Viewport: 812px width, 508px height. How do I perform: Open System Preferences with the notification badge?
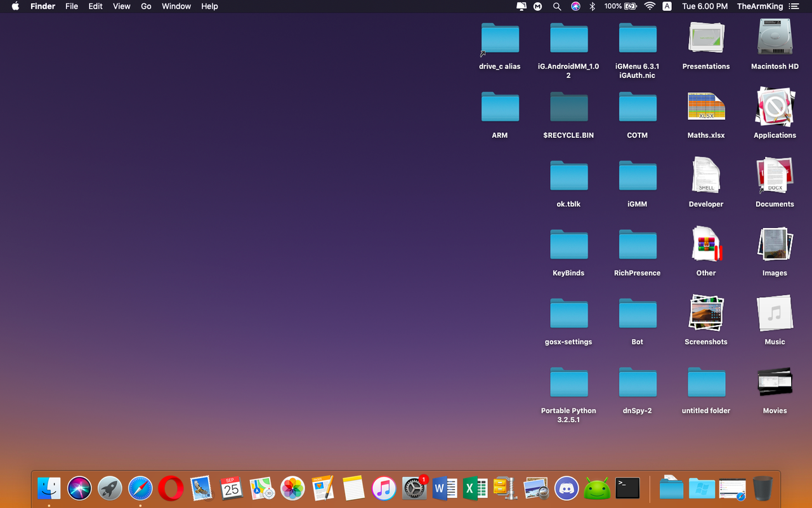(x=414, y=488)
